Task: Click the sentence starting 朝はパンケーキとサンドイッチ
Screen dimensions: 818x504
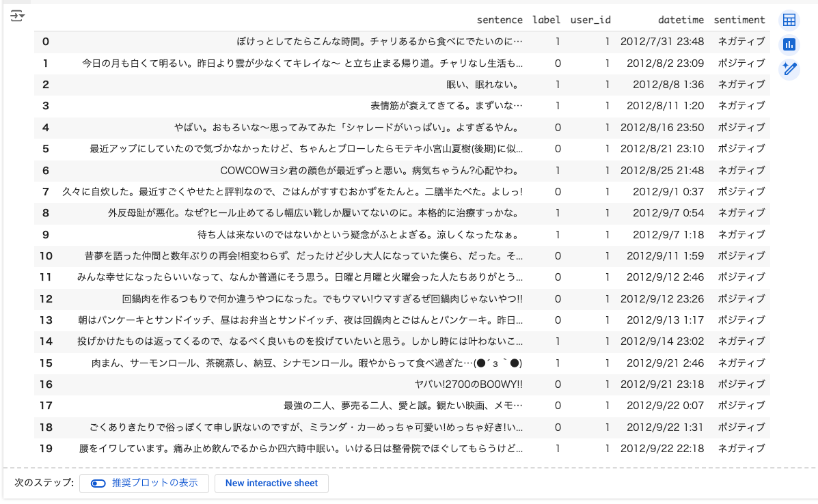Action: (301, 320)
